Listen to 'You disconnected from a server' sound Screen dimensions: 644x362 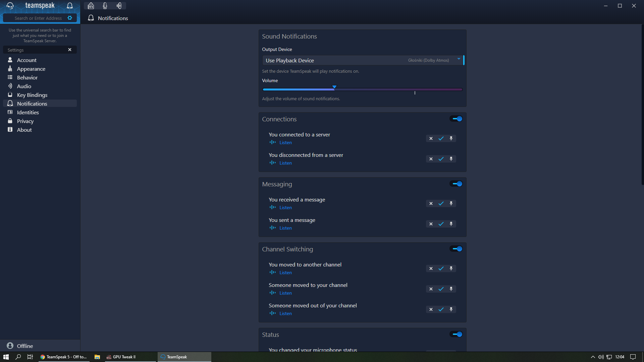pos(285,163)
